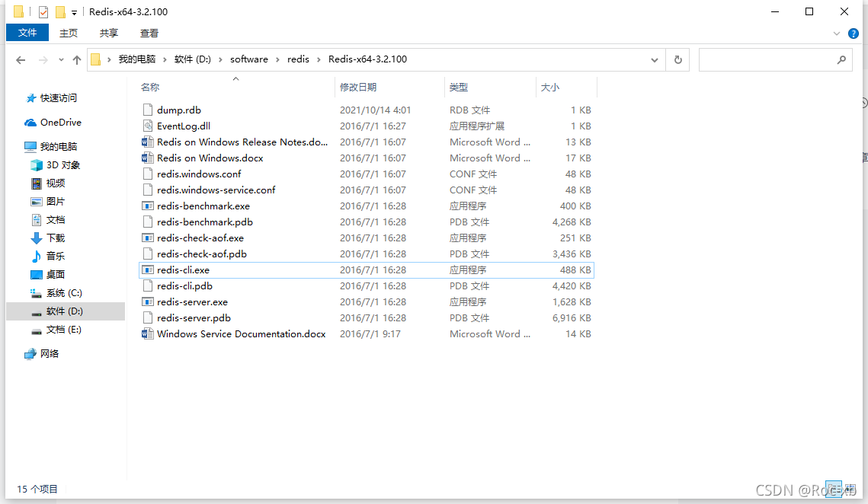Expand the chevron after software in breadcrumb

[x=277, y=59]
